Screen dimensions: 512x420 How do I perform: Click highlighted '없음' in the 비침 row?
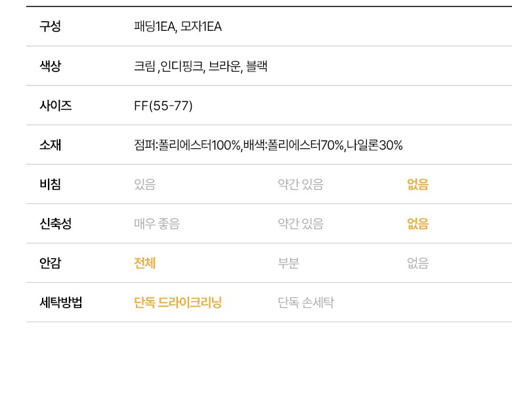point(417,184)
